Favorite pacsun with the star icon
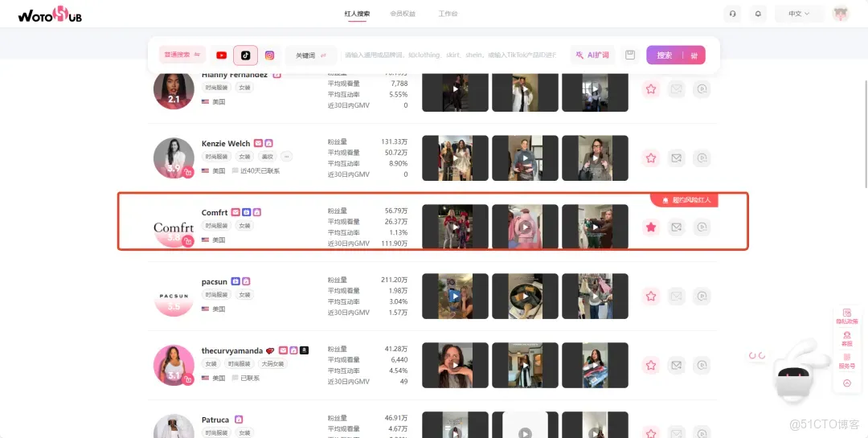 point(651,297)
